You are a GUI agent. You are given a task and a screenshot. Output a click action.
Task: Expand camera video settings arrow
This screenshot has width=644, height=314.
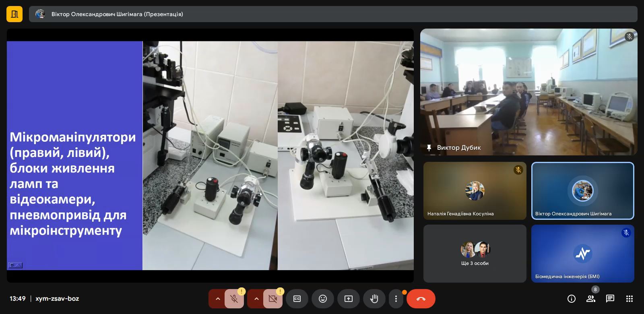click(256, 299)
